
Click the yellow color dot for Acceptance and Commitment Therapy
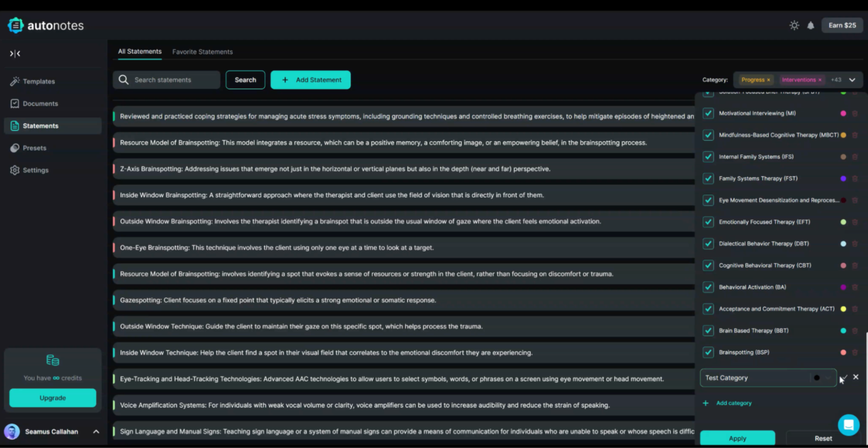click(843, 309)
